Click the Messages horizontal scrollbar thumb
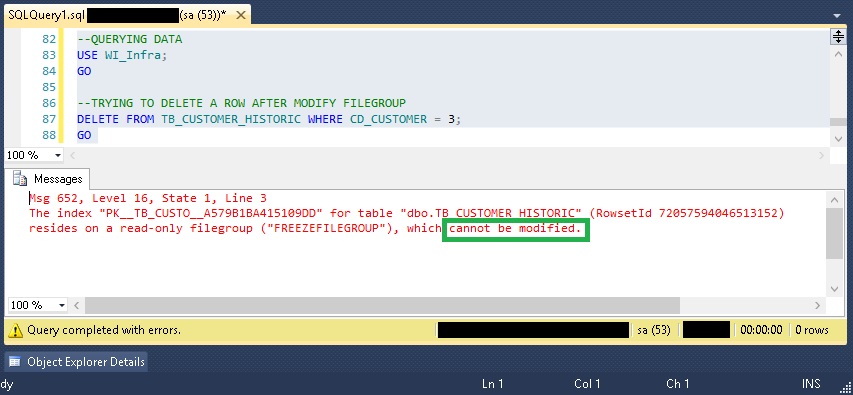Screen dimensions: 853x395 [382, 305]
